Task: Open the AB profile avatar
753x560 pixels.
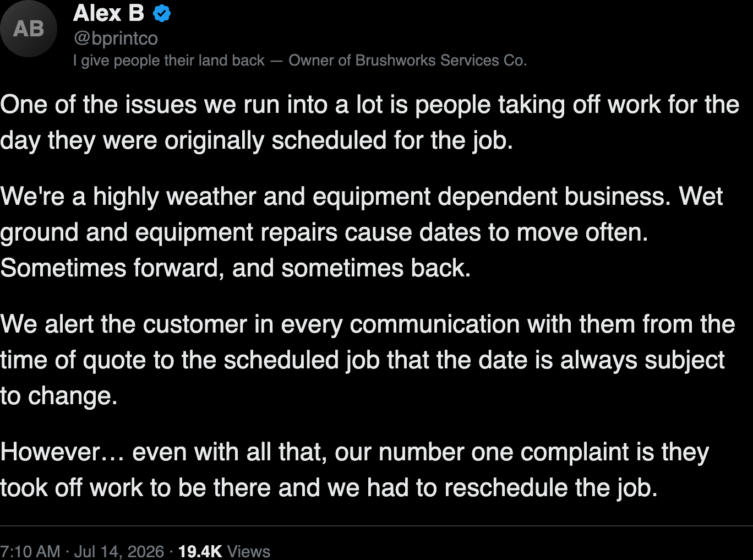Action: click(x=29, y=29)
